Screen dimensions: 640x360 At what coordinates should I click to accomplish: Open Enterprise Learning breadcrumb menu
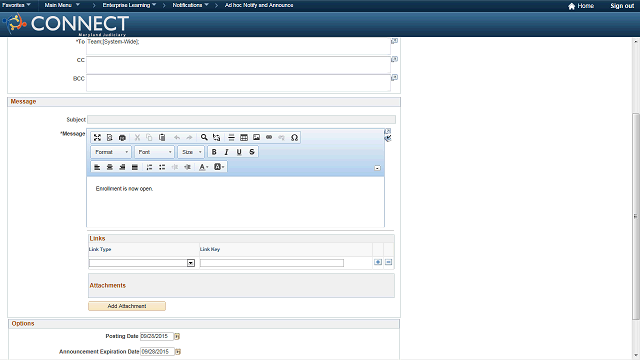click(129, 5)
